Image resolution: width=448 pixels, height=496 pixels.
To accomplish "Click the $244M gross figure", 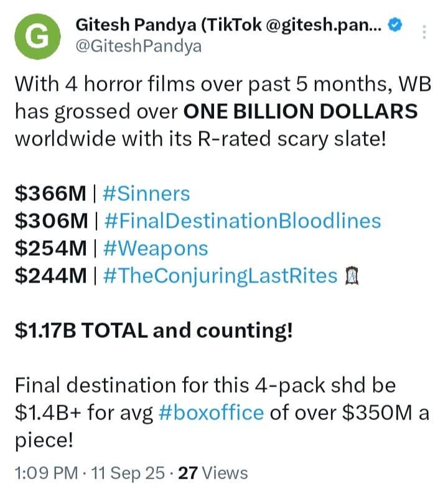I will (51, 276).
